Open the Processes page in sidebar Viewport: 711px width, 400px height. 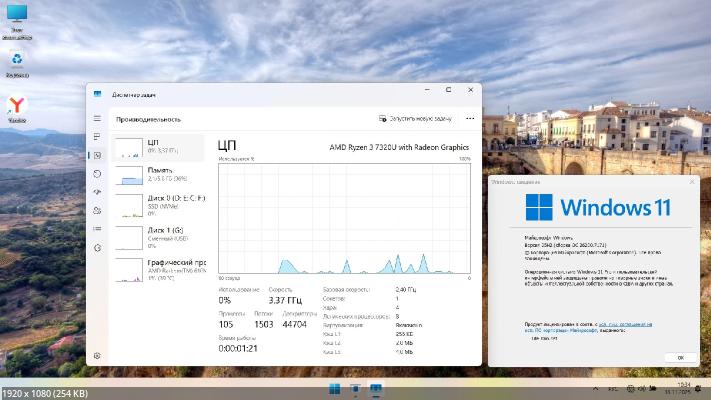click(x=97, y=136)
